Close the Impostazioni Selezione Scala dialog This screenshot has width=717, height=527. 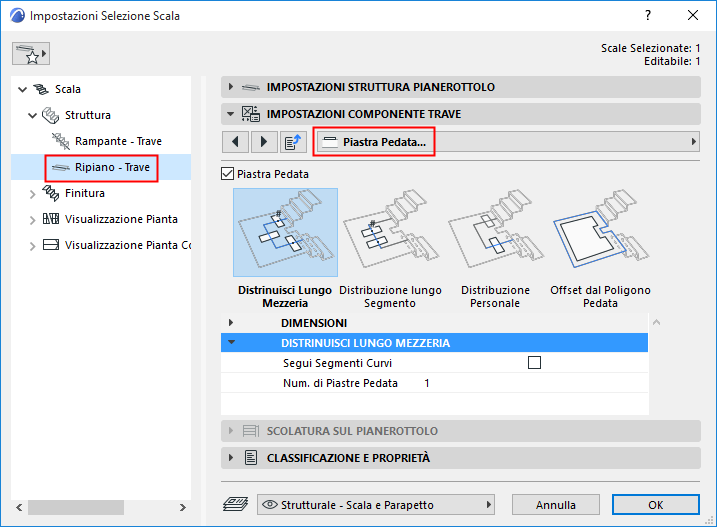[693, 16]
